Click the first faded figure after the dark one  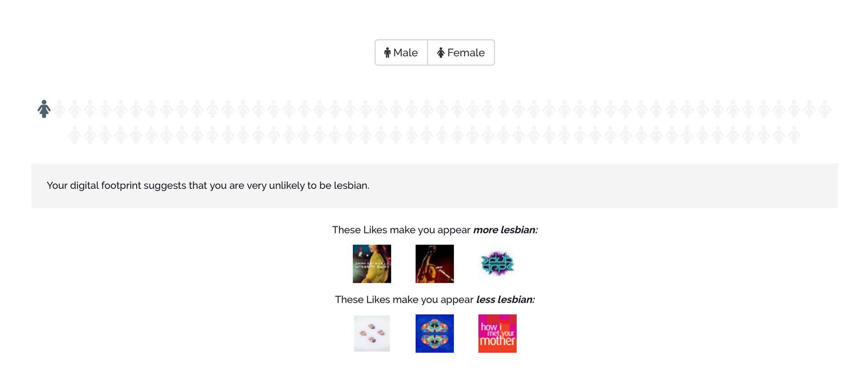[60, 109]
